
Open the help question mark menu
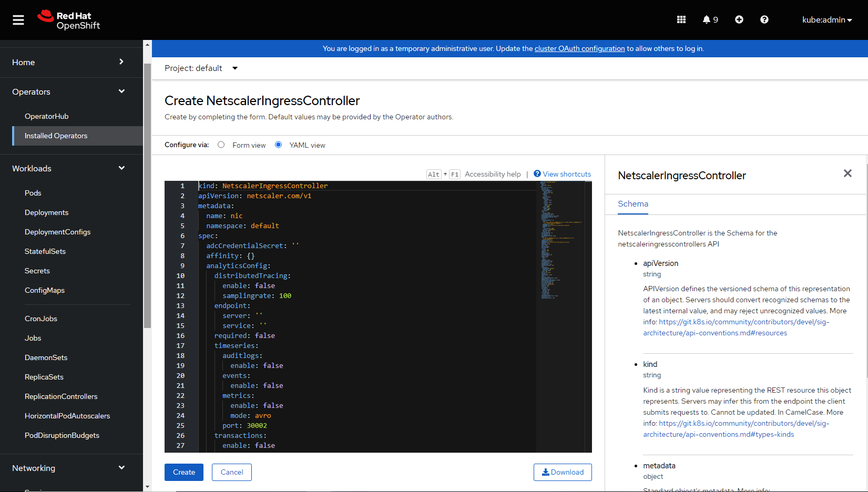764,19
